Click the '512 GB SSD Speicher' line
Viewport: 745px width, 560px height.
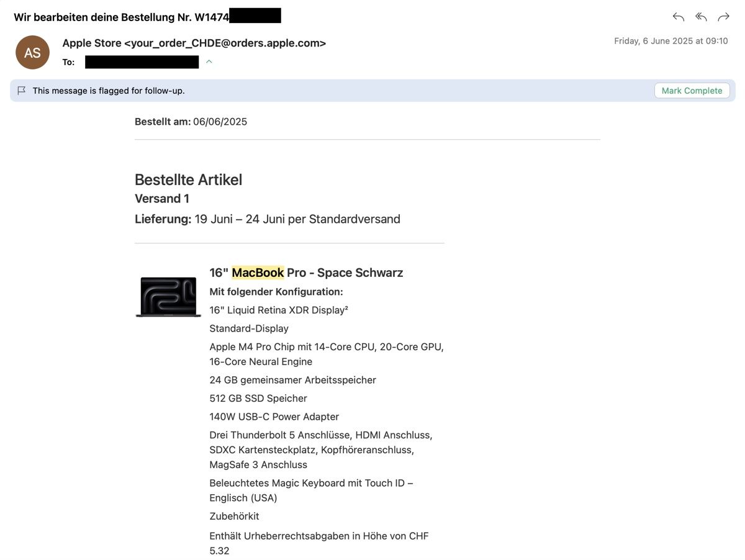coord(258,399)
